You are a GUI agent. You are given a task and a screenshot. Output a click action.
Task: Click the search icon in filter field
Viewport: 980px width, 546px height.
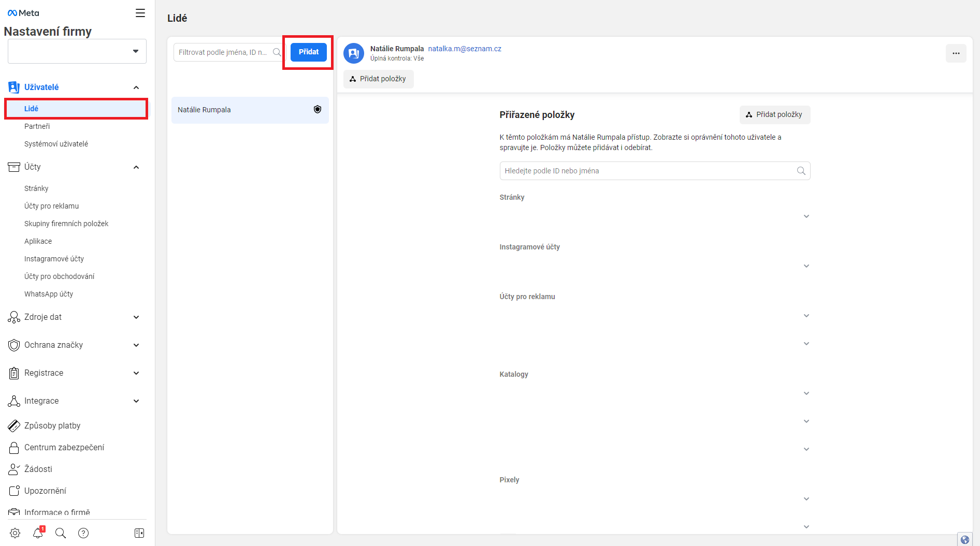pyautogui.click(x=277, y=52)
